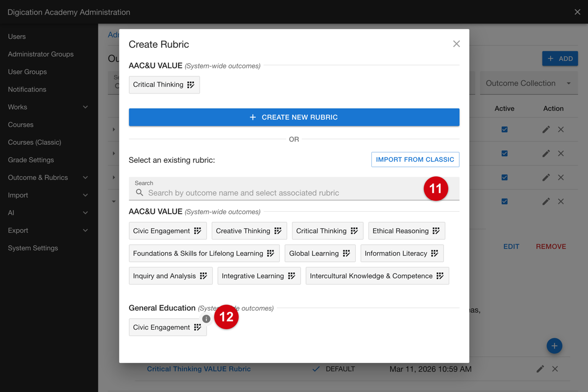This screenshot has width=588, height=392.
Task: Toggle Active checkbox in the second row
Action: 505,153
